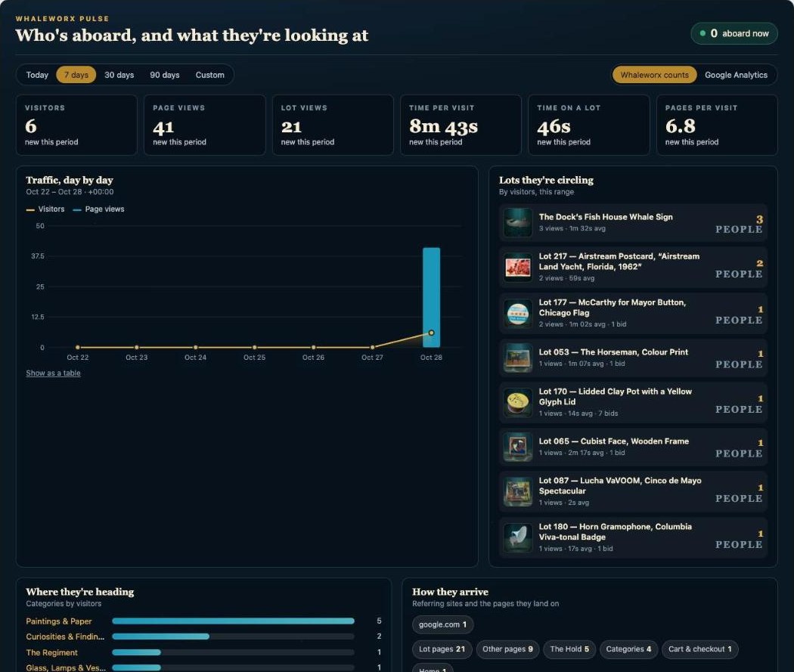Click The Regiment progress bar
Screen dimensions: 794x672
pyautogui.click(x=233, y=652)
